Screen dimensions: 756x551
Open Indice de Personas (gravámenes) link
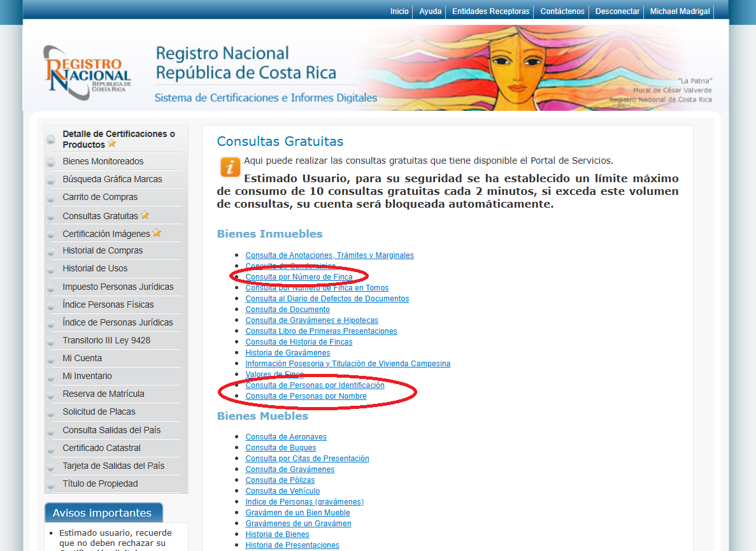point(304,502)
